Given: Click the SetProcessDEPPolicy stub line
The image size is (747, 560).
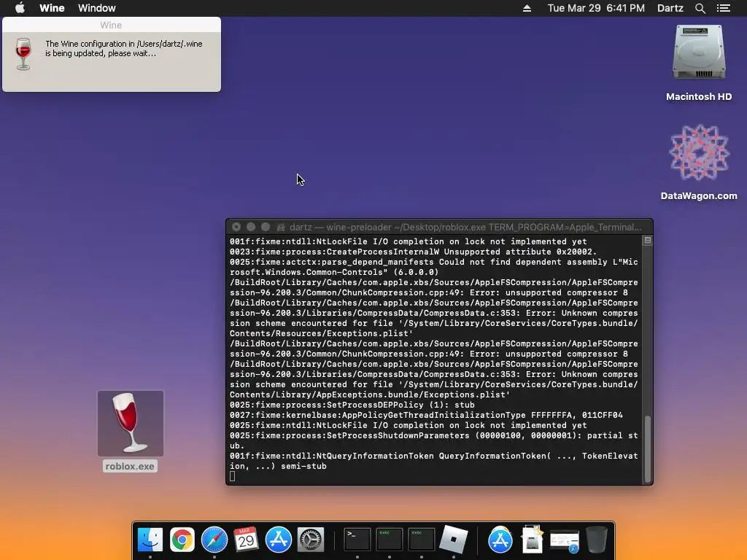Looking at the screenshot, I should click(x=352, y=405).
